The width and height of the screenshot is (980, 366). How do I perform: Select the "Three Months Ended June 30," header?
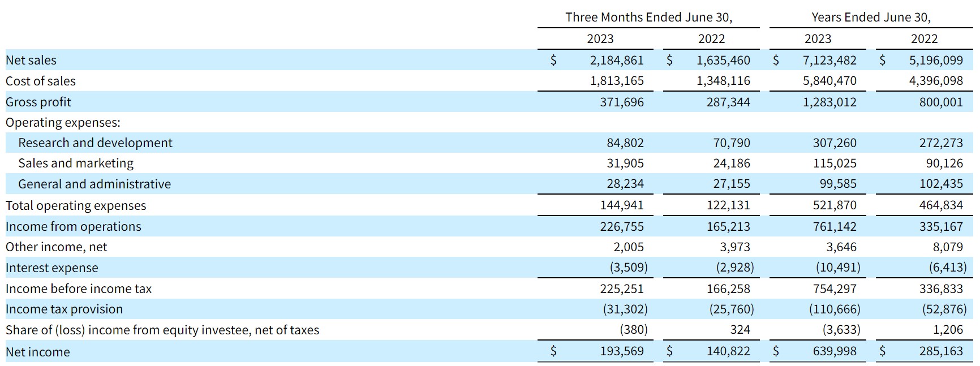click(x=648, y=17)
